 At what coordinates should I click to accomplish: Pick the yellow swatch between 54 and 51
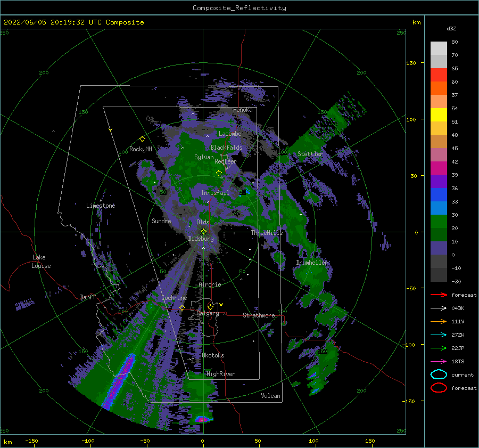point(439,115)
